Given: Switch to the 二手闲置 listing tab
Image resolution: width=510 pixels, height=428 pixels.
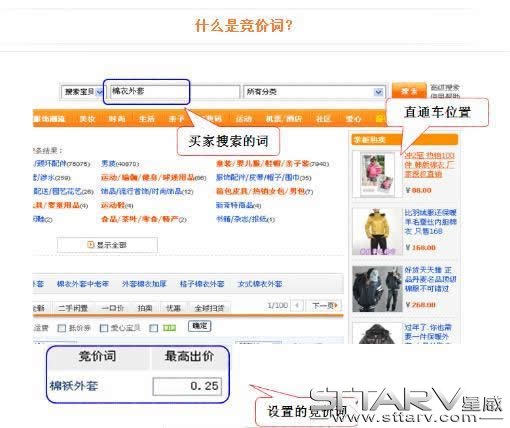Looking at the screenshot, I should pyautogui.click(x=72, y=308).
